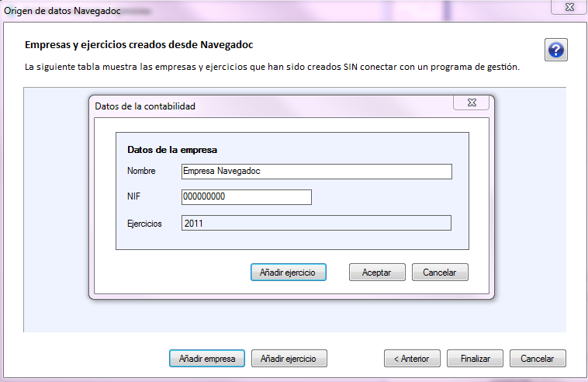
Task: Click the NIF label
Action: [x=133, y=196]
